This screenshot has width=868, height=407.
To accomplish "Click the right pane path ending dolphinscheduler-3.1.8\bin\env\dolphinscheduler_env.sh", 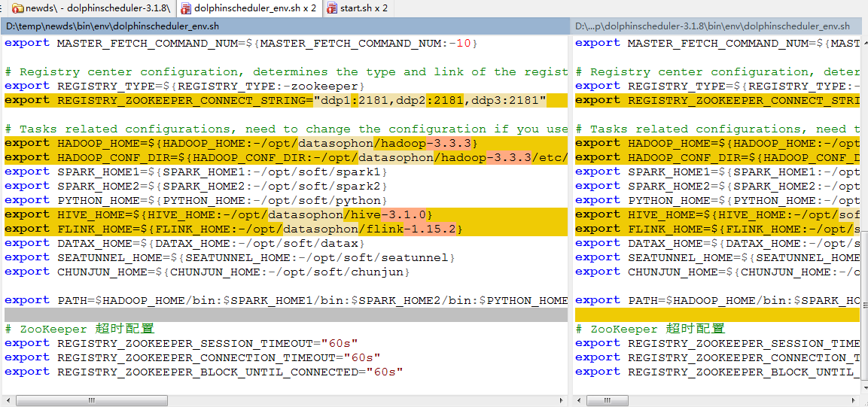I will [712, 26].
